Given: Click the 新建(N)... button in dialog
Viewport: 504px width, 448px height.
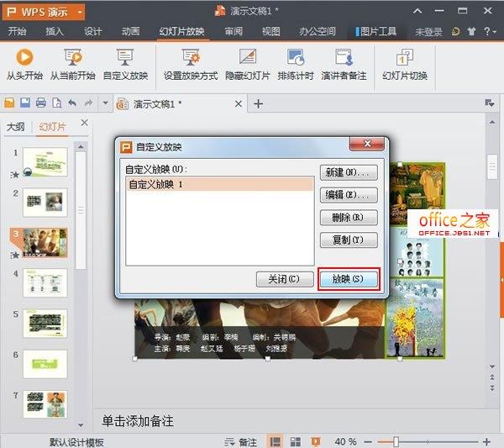Looking at the screenshot, I should pos(349,172).
